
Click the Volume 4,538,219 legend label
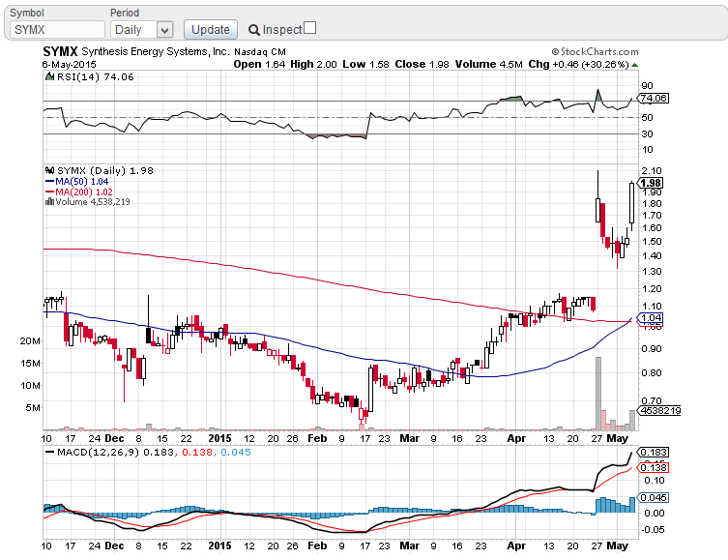click(93, 202)
